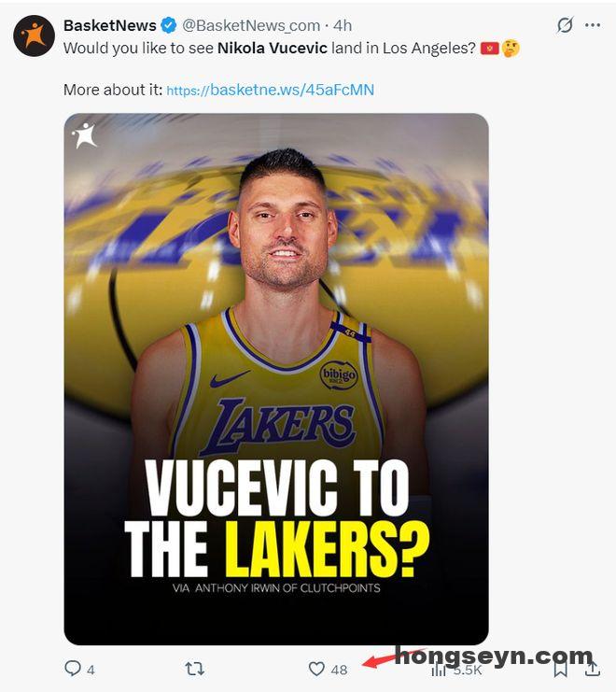Click the 48 likes count

click(339, 670)
